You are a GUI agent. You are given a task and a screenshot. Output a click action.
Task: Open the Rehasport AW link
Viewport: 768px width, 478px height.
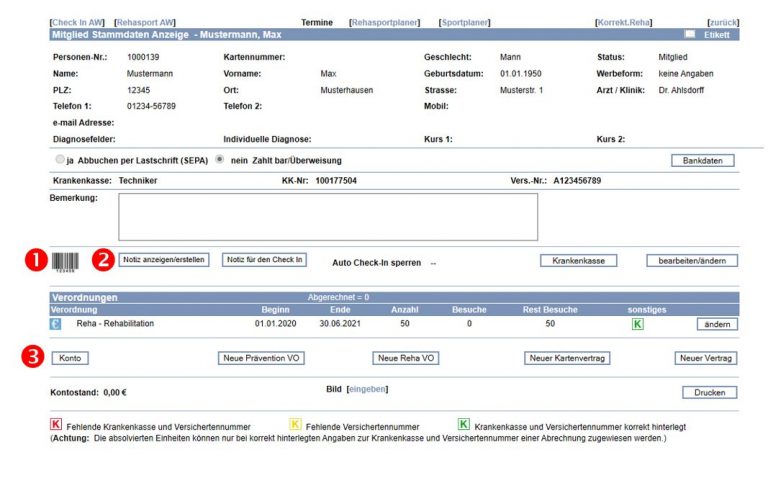(146, 22)
